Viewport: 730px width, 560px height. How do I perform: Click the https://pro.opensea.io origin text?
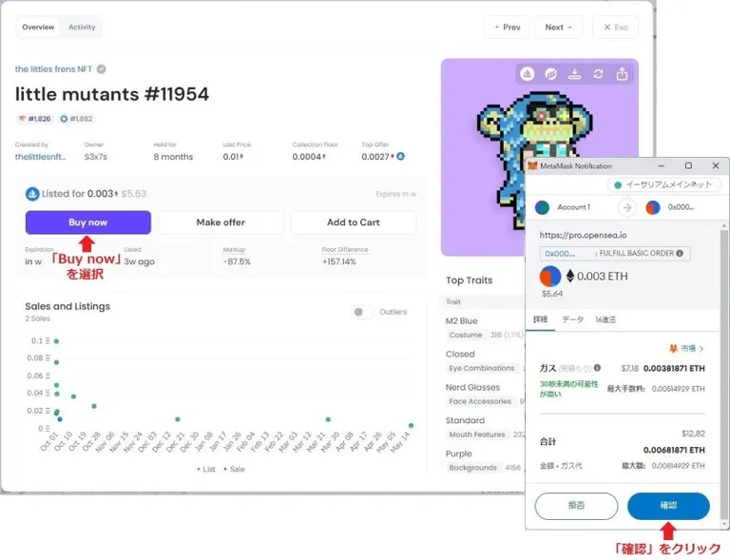tap(583, 235)
